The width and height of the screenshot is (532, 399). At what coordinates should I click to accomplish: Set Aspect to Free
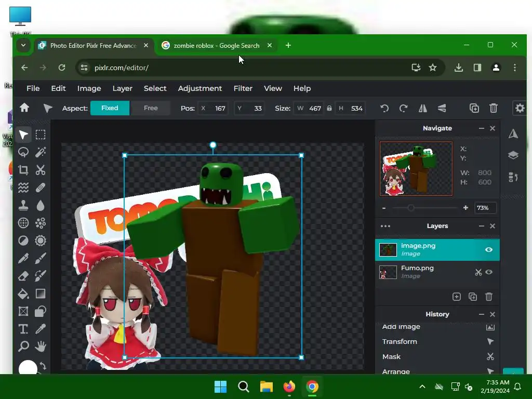coord(151,108)
